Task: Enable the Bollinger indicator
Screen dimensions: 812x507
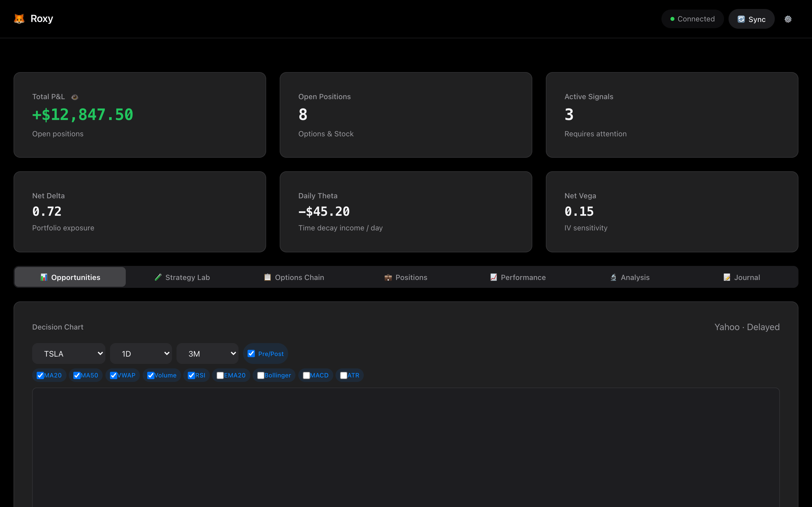Action: pos(261,375)
